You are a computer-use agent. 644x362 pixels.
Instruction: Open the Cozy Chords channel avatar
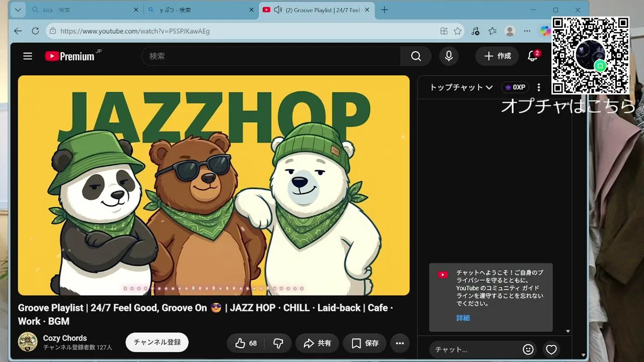(28, 342)
